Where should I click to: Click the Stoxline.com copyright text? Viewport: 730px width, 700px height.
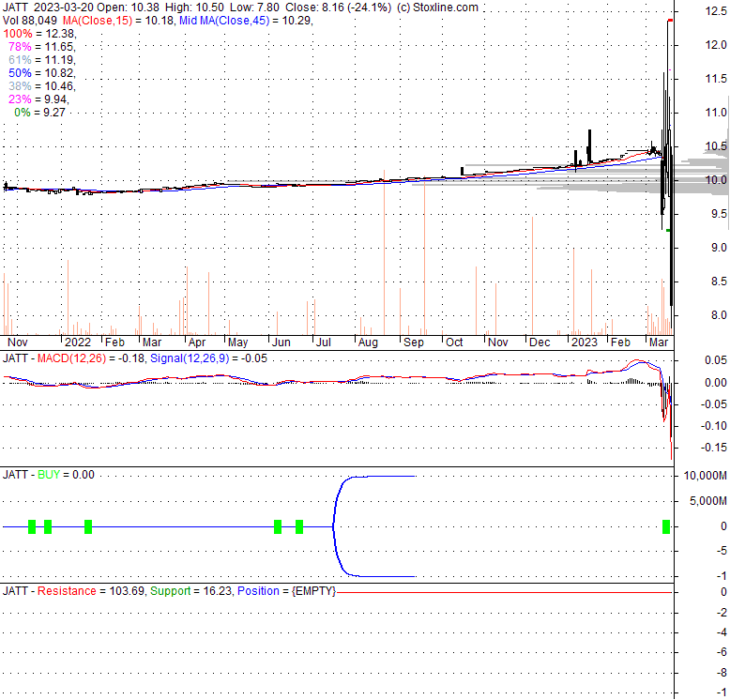pos(437,8)
